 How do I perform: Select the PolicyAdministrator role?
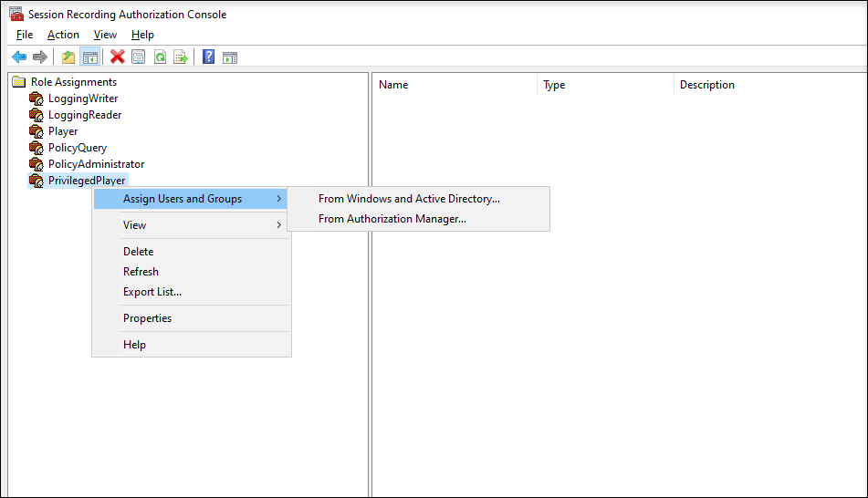point(96,164)
